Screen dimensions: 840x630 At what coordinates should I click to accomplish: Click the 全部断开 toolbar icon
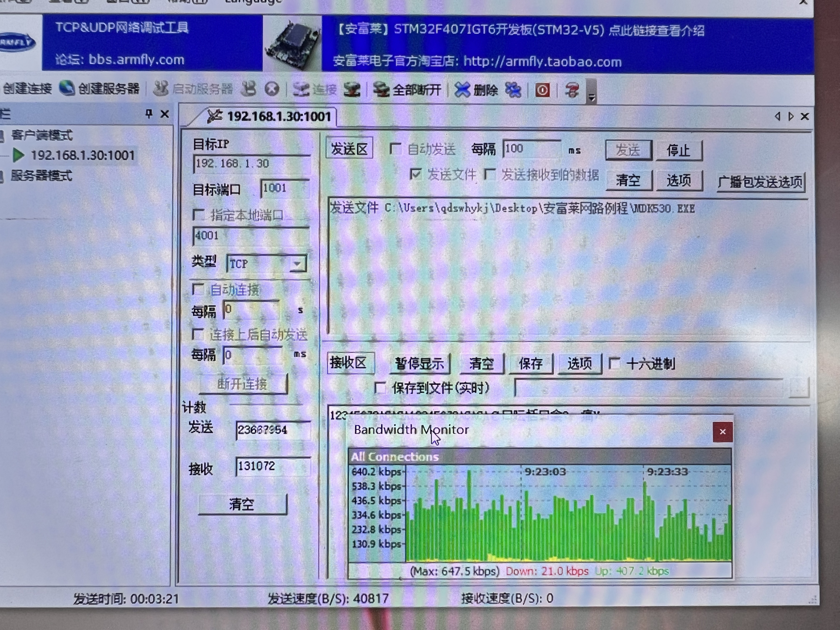[x=381, y=90]
